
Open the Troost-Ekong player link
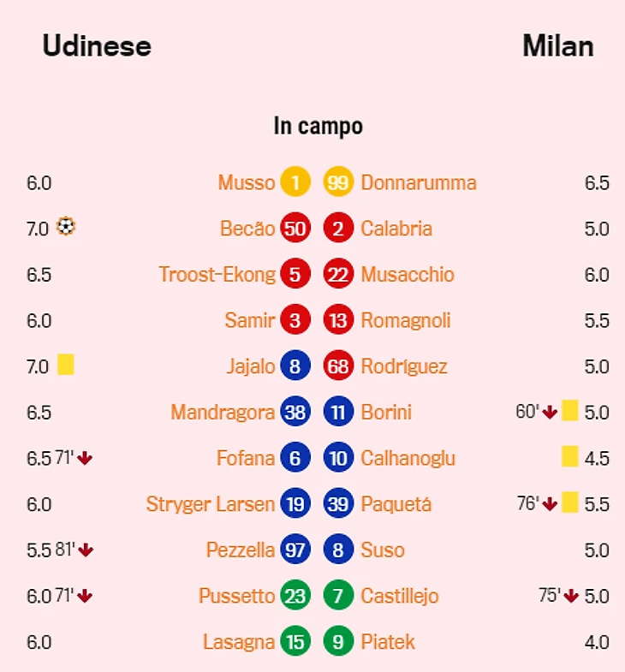tap(217, 275)
